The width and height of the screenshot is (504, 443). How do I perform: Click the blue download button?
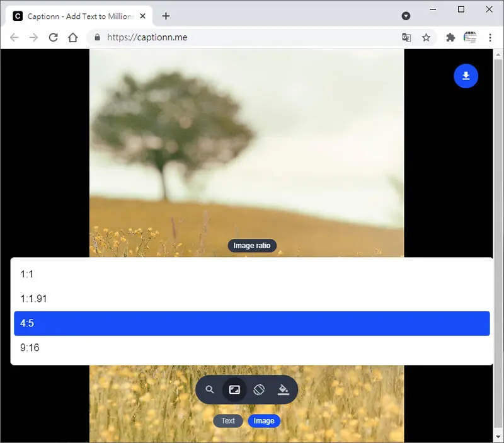[466, 76]
